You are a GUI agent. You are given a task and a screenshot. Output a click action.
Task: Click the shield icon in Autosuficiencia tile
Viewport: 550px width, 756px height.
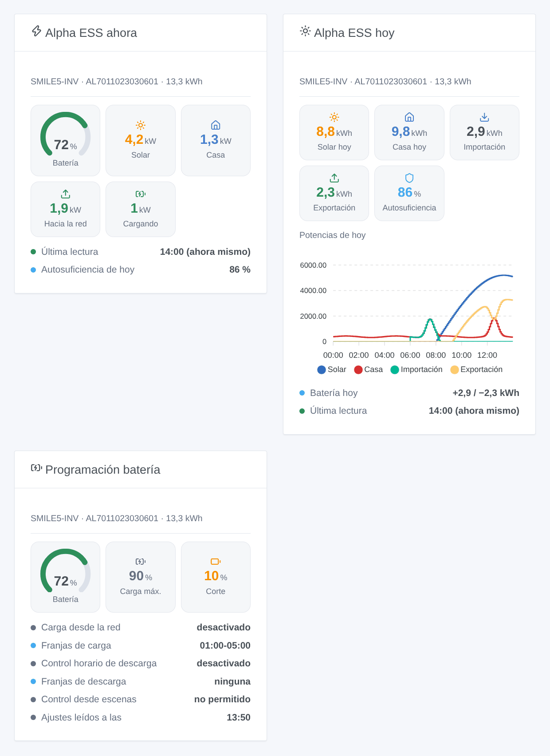pyautogui.click(x=409, y=178)
